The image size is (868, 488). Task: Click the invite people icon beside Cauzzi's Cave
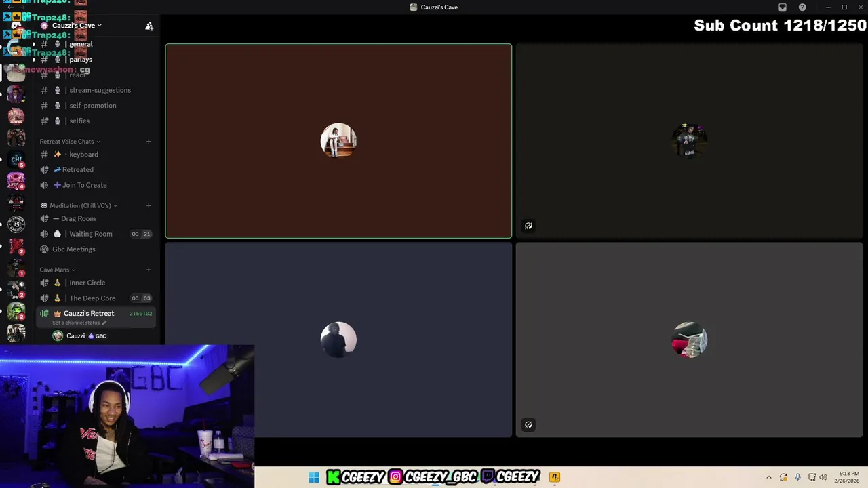[149, 26]
